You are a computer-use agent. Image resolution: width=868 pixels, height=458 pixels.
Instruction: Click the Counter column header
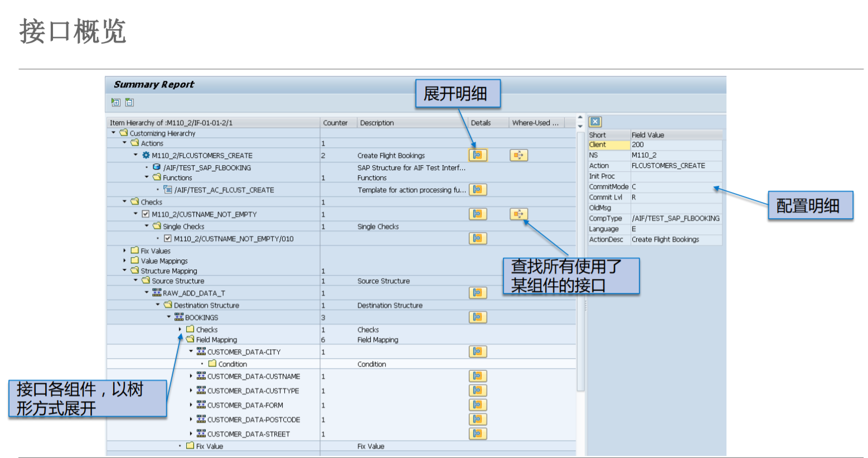click(x=334, y=123)
